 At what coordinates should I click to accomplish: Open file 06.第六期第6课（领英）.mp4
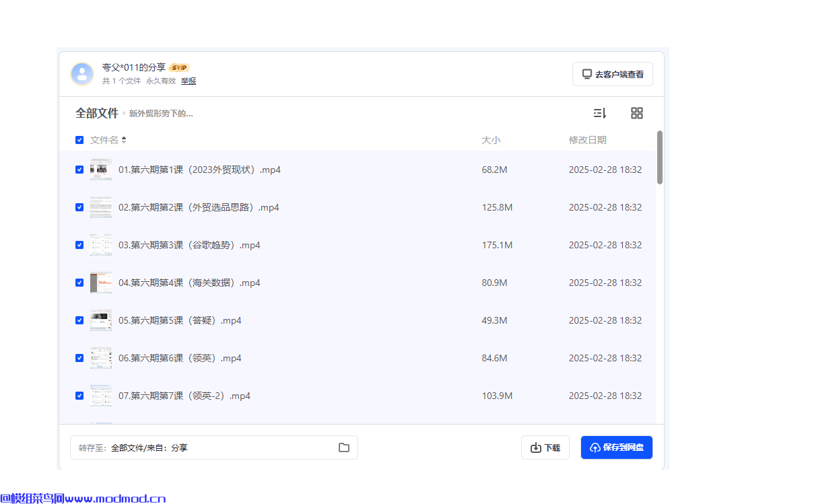point(180,358)
